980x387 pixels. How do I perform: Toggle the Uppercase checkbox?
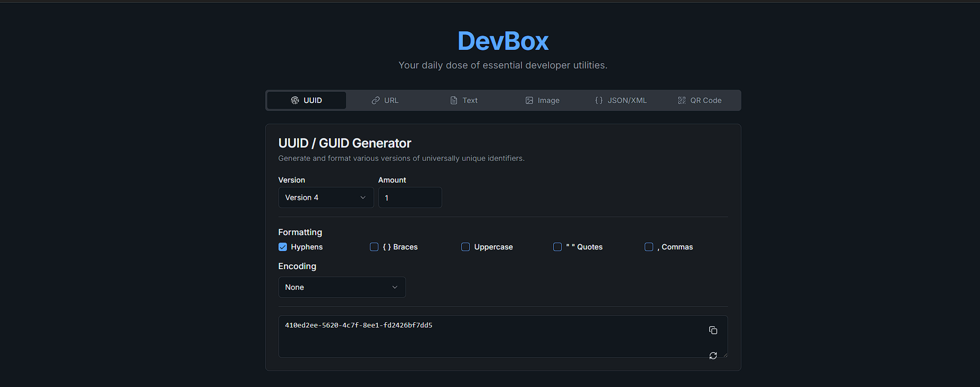tap(466, 247)
